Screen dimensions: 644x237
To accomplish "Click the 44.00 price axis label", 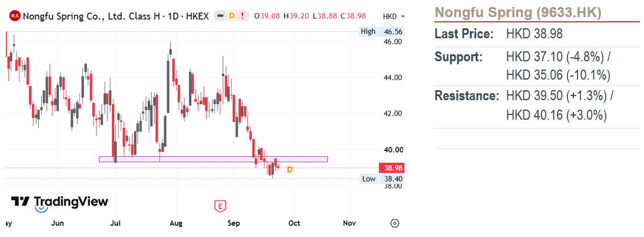I will click(x=393, y=78).
